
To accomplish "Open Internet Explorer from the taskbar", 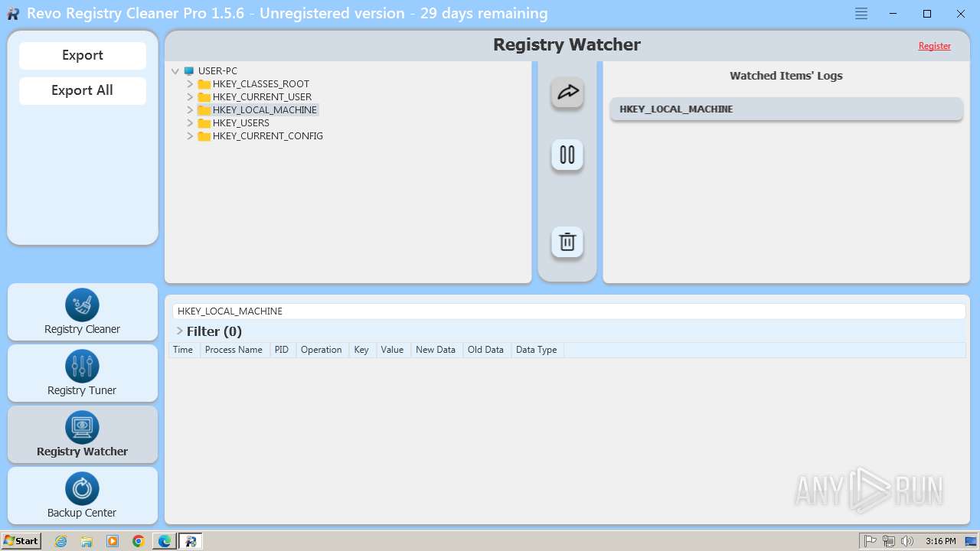I will (x=61, y=541).
